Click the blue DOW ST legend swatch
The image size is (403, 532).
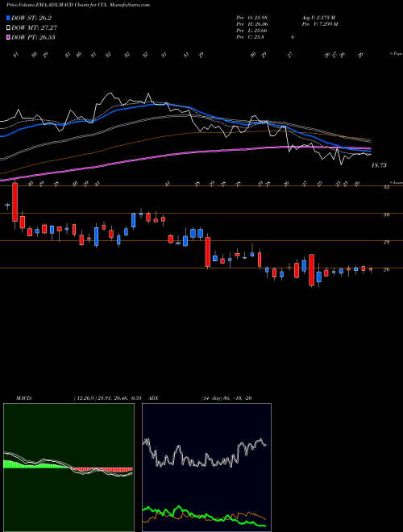[9, 19]
